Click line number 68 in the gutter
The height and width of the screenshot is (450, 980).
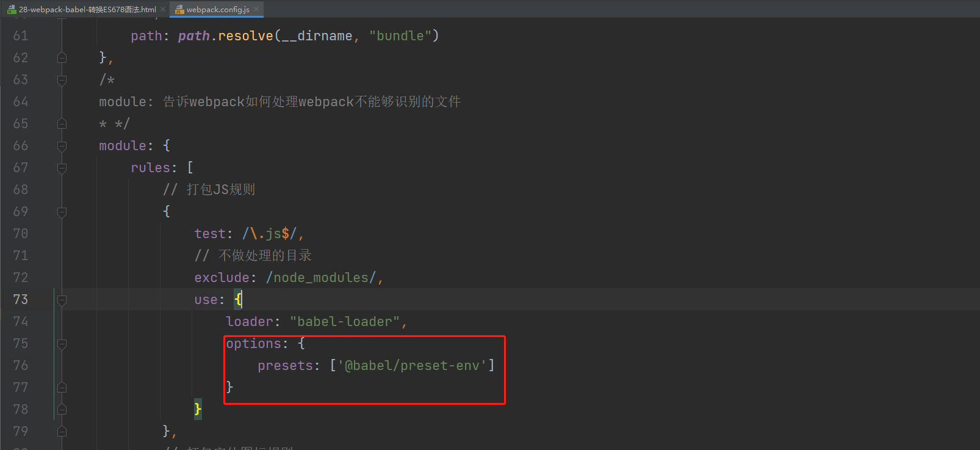[x=21, y=190]
